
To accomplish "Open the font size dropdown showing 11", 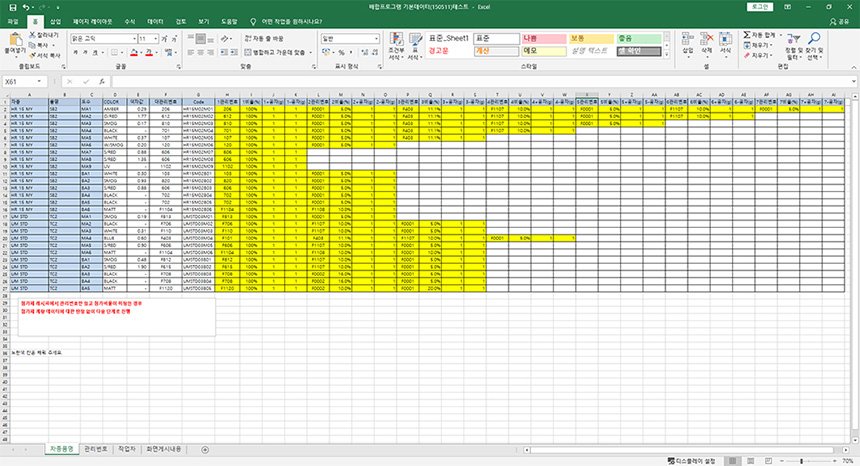I will pyautogui.click(x=157, y=39).
